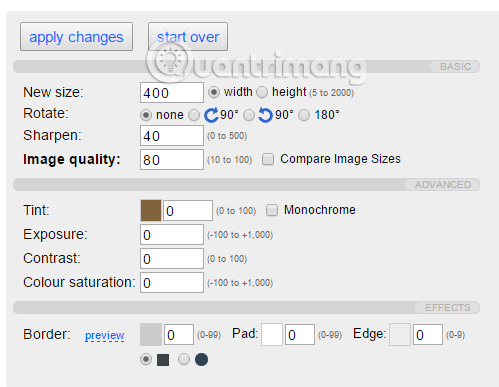Click the "(10 to 100)" quality hint

click(x=229, y=160)
